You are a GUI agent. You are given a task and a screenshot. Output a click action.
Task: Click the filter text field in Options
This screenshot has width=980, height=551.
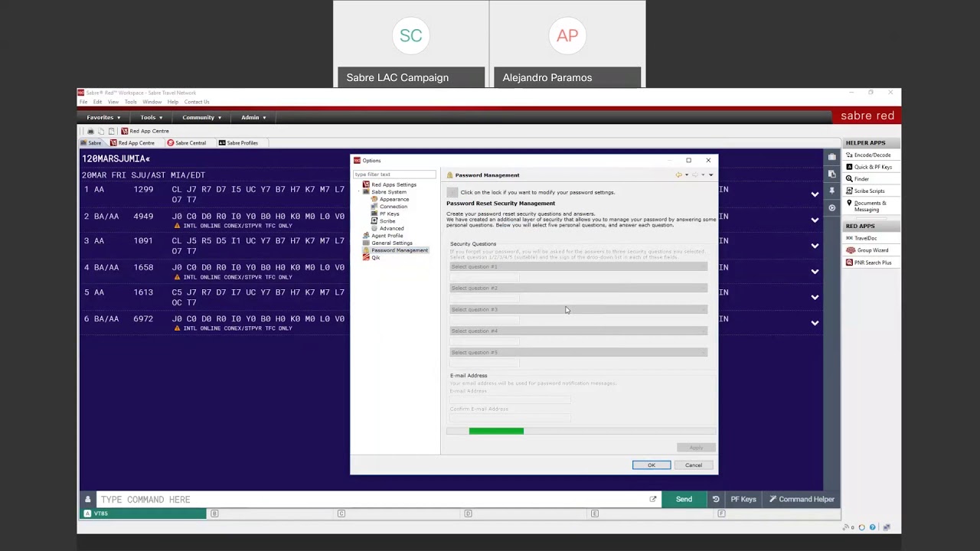point(394,174)
